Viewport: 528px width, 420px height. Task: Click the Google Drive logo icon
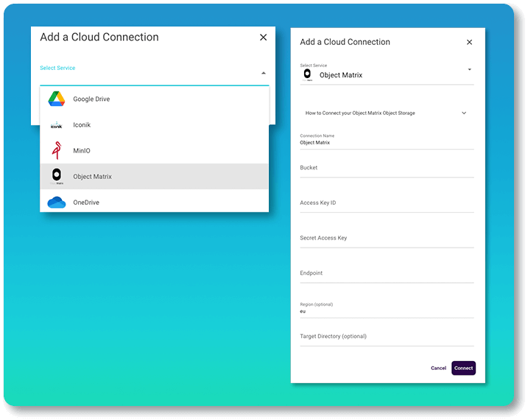[x=57, y=99]
